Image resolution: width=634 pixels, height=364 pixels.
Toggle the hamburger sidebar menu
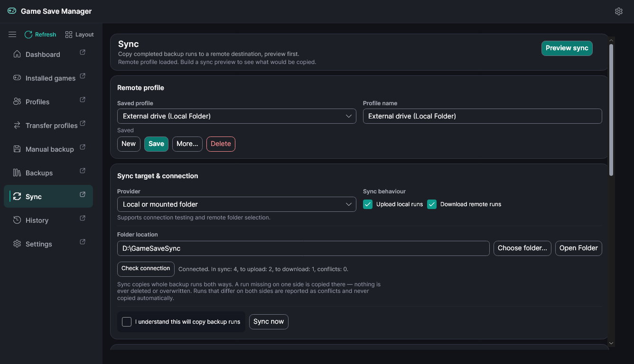click(x=12, y=35)
